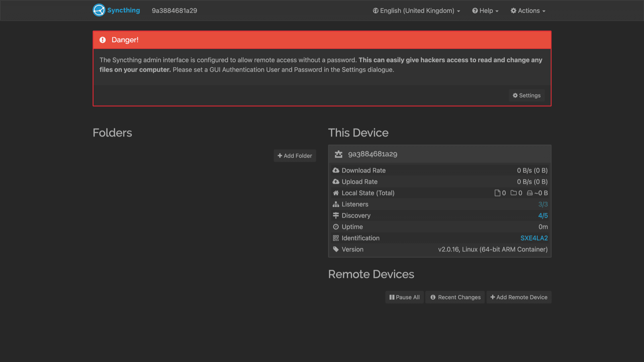Click the Download Rate cloud icon
The image size is (644, 362).
336,170
